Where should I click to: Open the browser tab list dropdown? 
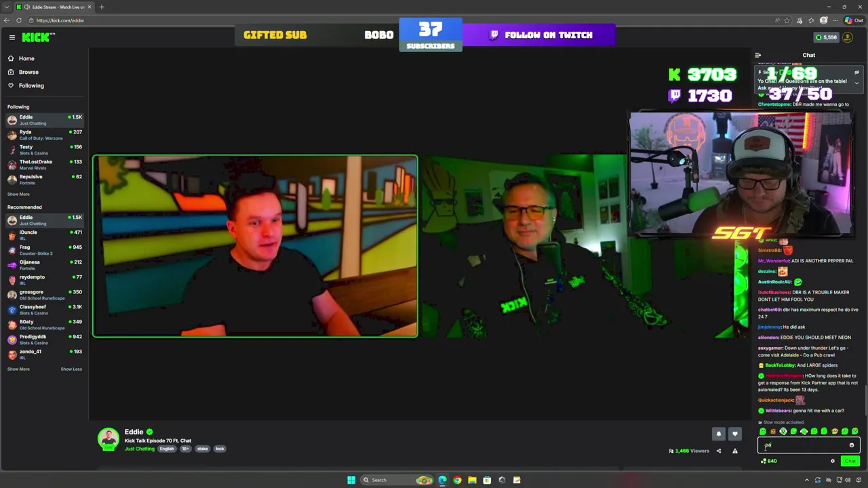coord(7,7)
